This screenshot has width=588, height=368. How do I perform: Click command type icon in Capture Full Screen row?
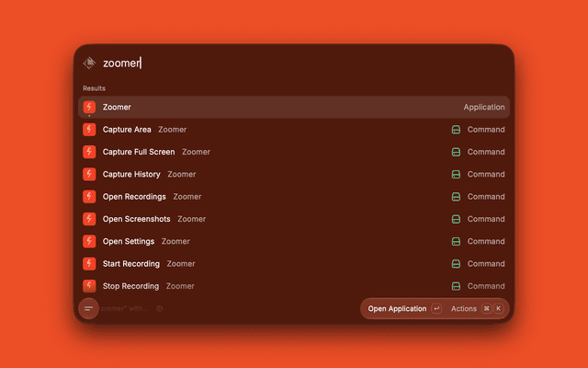456,152
